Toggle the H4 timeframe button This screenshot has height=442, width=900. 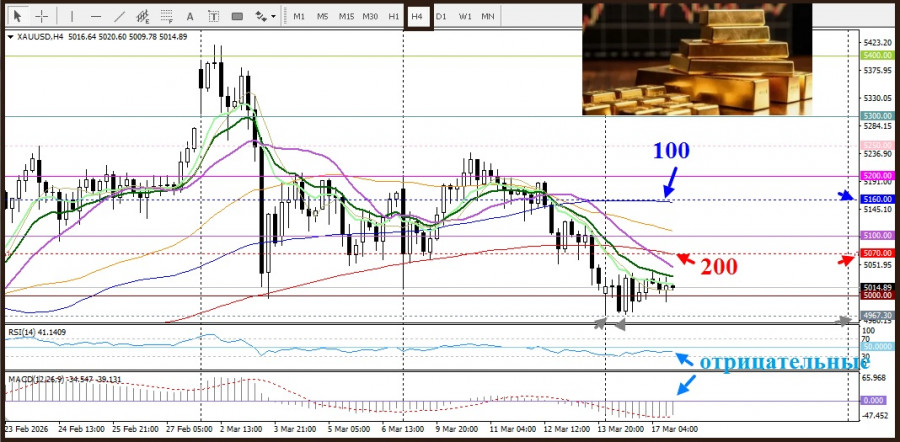pyautogui.click(x=417, y=16)
